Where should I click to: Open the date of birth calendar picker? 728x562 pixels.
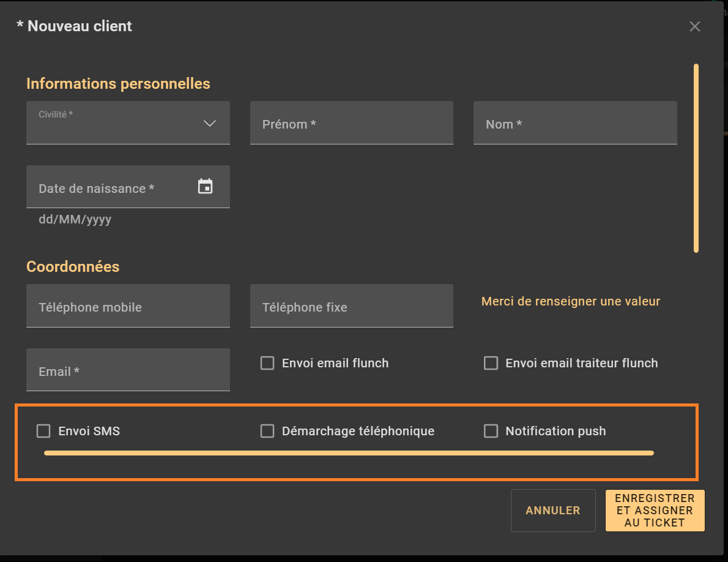[205, 187]
